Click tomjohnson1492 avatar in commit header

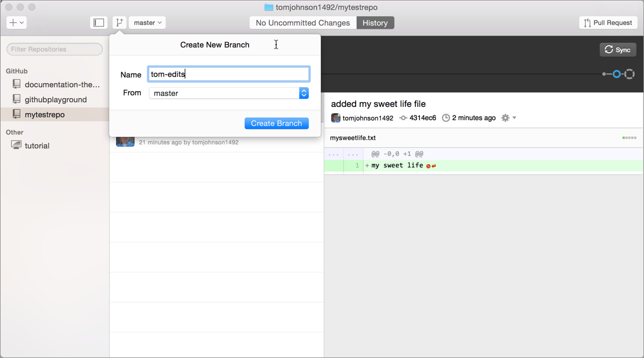[x=335, y=118]
